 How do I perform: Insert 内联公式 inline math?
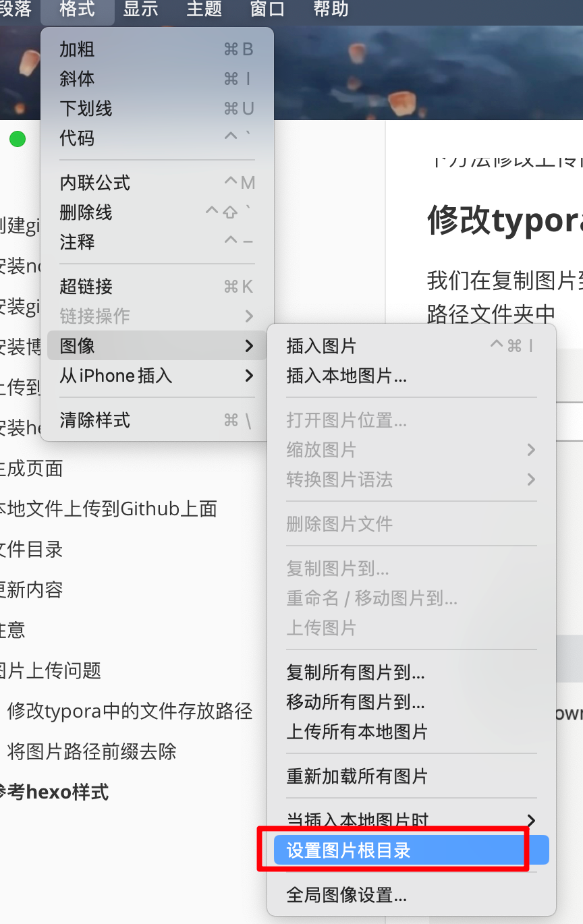point(94,183)
